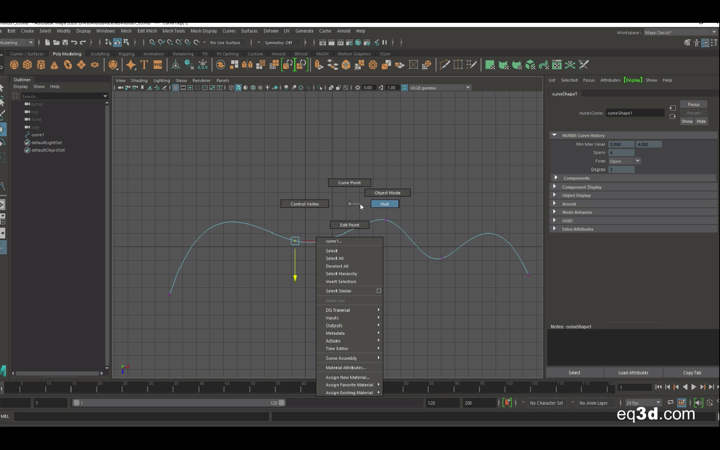Image resolution: width=720 pixels, height=450 pixels.
Task: Select Hull in the marking menu
Action: click(x=385, y=204)
